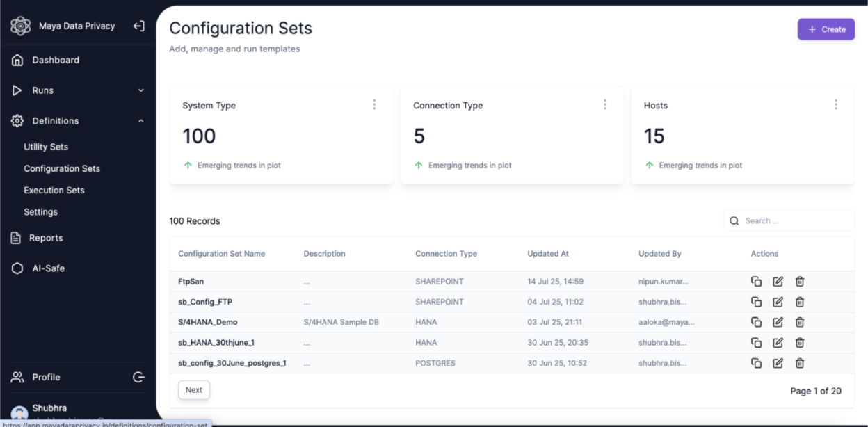868x427 pixels.
Task: Open the AI-Safe section
Action: click(x=49, y=268)
